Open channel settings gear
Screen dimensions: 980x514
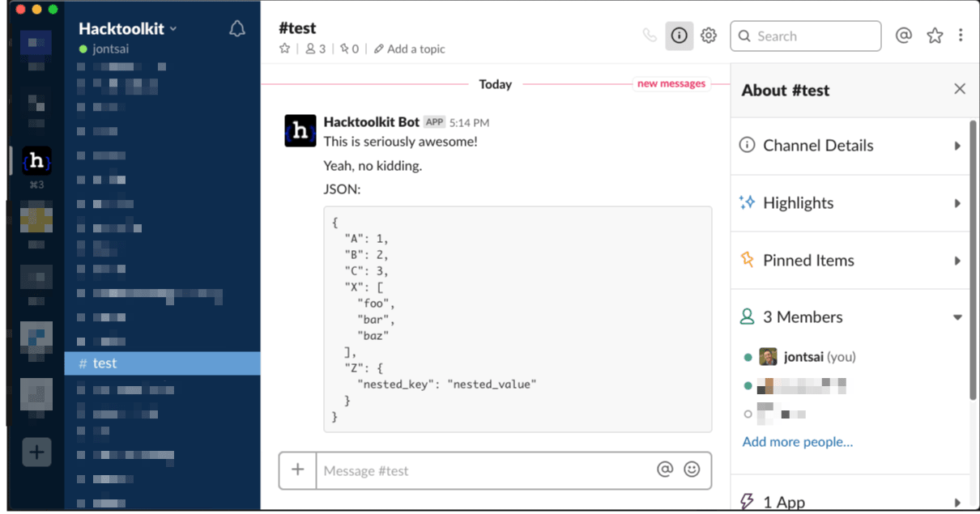[709, 36]
